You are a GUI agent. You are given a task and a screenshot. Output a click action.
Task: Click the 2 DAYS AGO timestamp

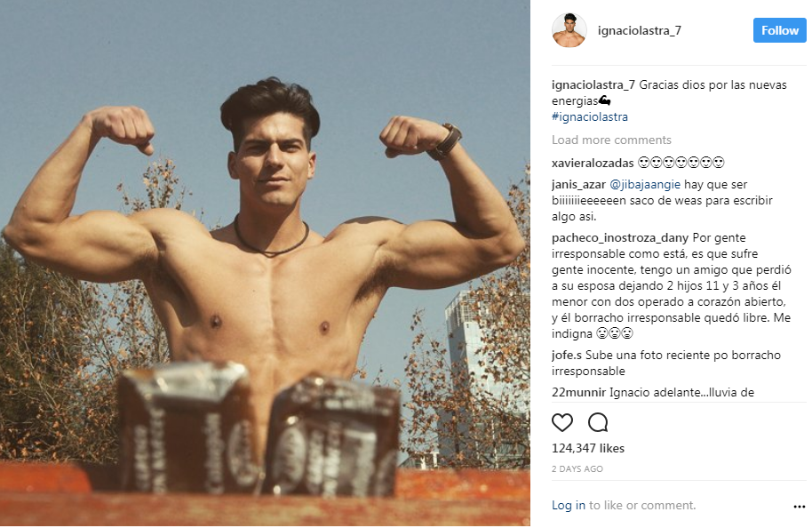pos(577,469)
